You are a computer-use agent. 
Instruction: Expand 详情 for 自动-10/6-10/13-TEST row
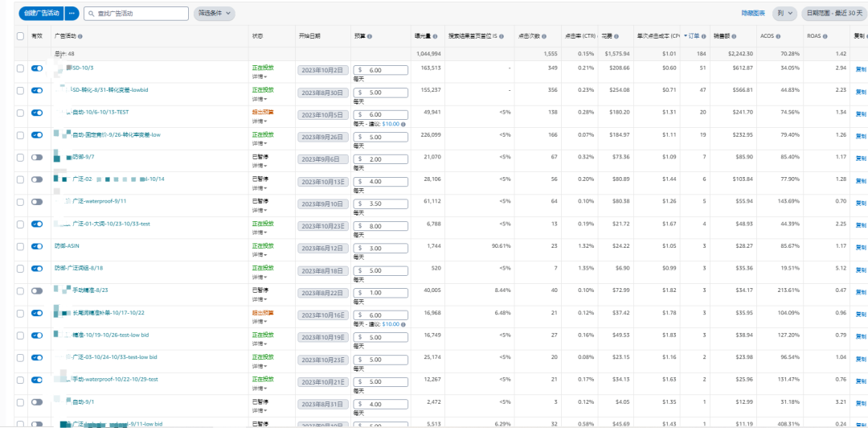click(x=260, y=121)
